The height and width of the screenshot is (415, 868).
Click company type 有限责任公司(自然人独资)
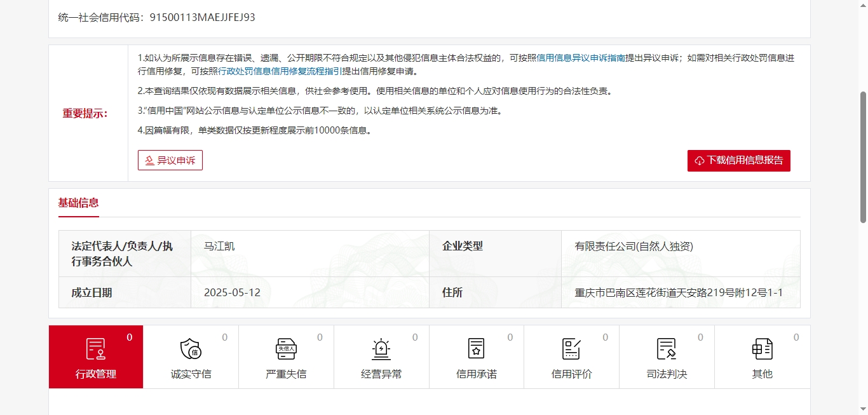634,246
